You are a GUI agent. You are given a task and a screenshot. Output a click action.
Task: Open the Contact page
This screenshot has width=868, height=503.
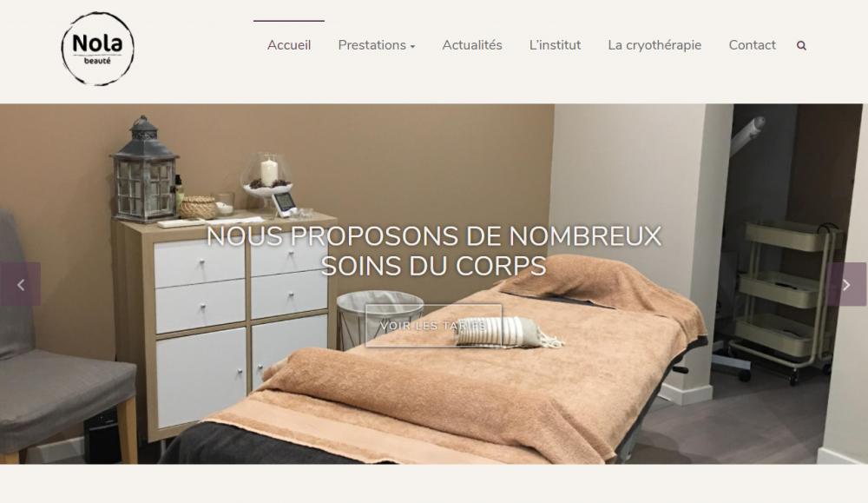pos(752,45)
